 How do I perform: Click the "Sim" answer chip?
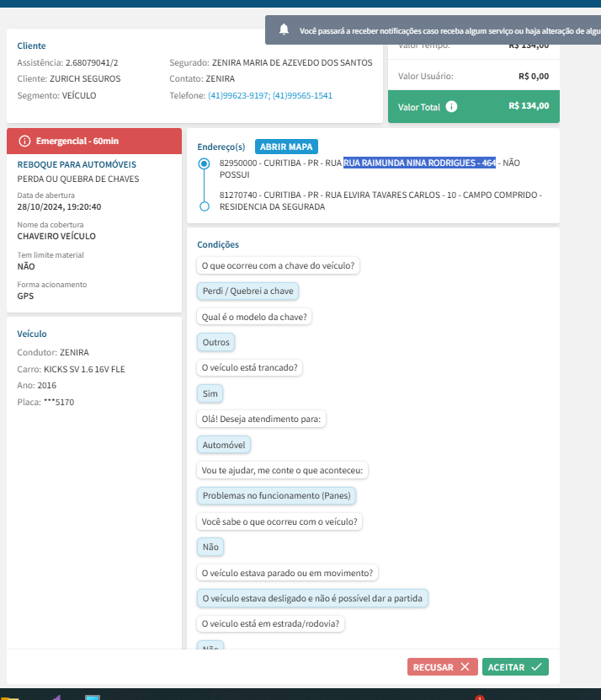point(210,393)
